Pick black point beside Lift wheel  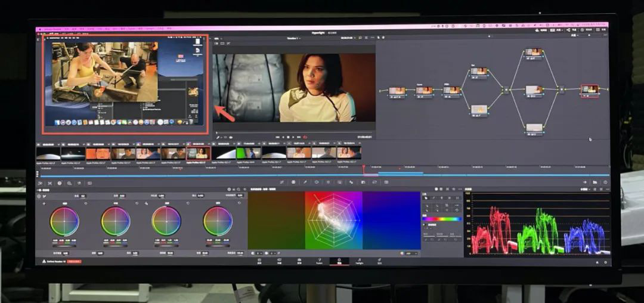click(x=44, y=203)
